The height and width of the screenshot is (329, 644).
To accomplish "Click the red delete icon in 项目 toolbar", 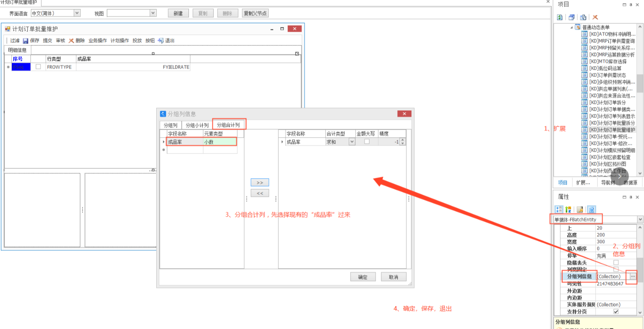I will point(595,17).
